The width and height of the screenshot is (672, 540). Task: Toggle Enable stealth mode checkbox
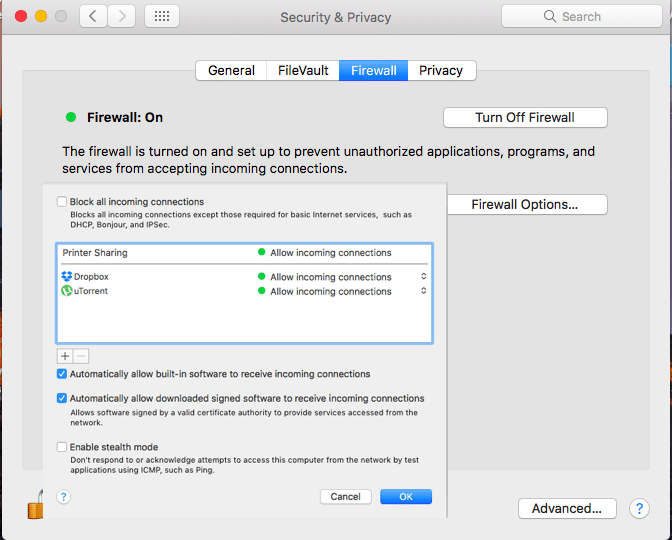pos(63,447)
